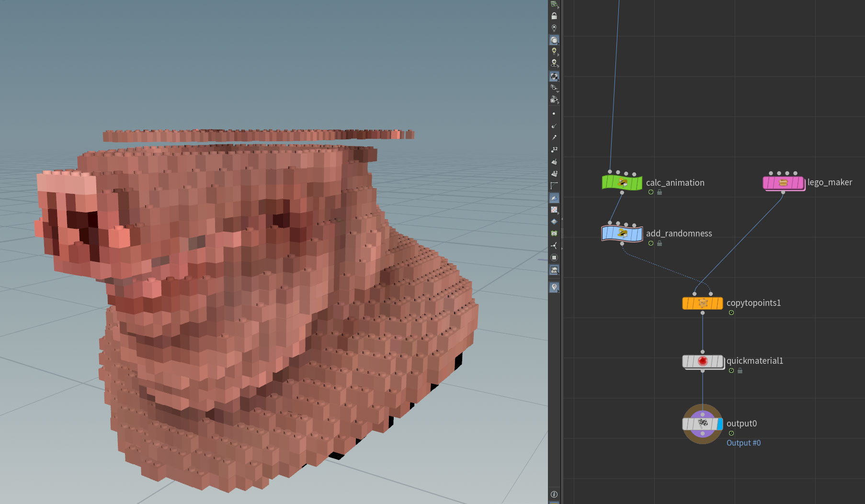The image size is (865, 504).
Task: Click the output connector of add_randomness
Action: [x=622, y=244]
